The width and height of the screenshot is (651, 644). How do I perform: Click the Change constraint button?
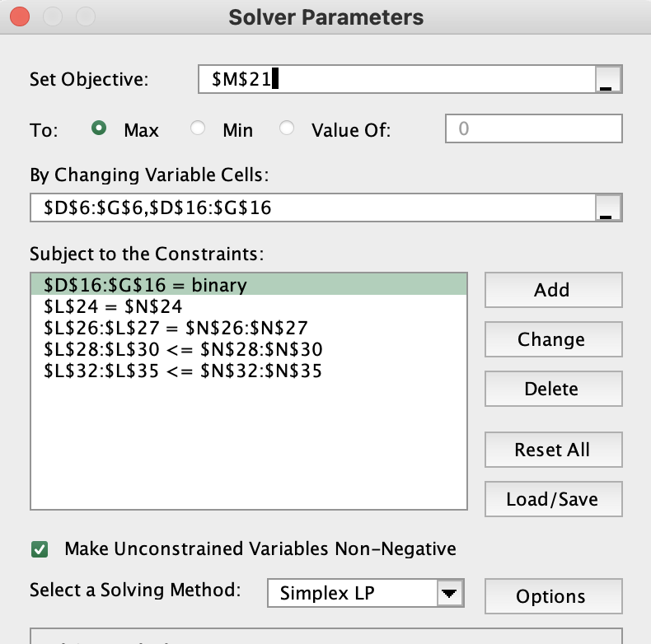pos(552,339)
